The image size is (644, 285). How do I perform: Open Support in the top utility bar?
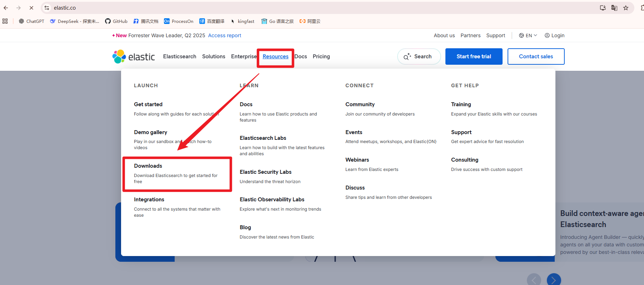(496, 35)
